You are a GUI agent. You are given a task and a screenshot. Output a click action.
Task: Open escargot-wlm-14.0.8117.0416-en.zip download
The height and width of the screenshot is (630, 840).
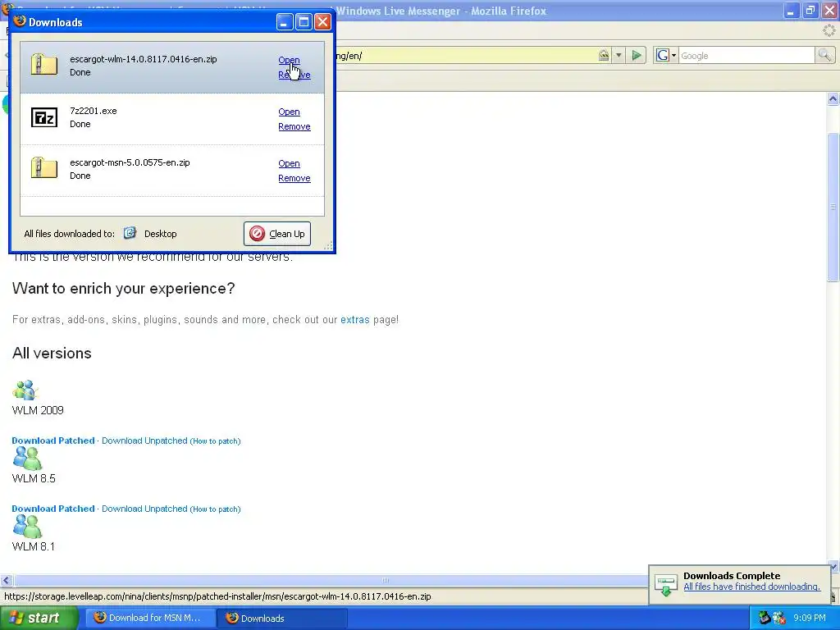point(289,60)
